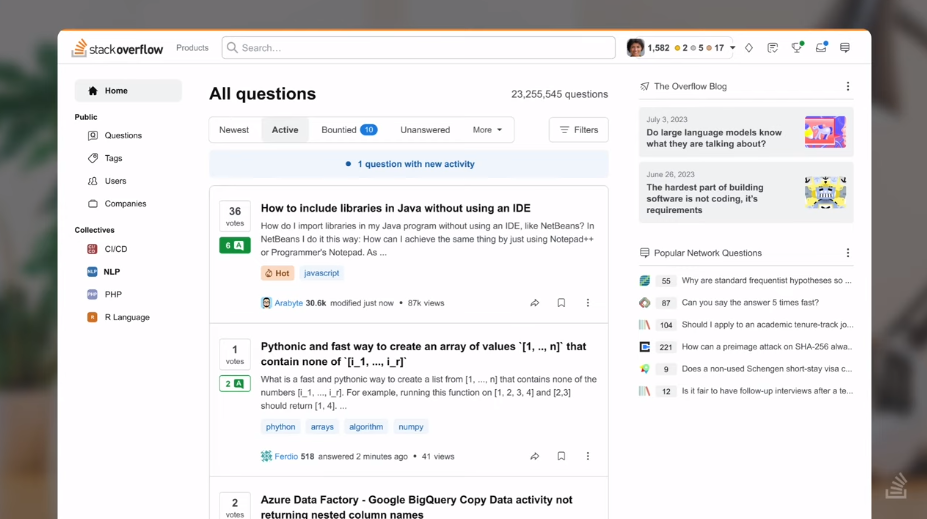Switch to the Unanswered tab
Viewport: 927px width, 519px height.
point(425,129)
